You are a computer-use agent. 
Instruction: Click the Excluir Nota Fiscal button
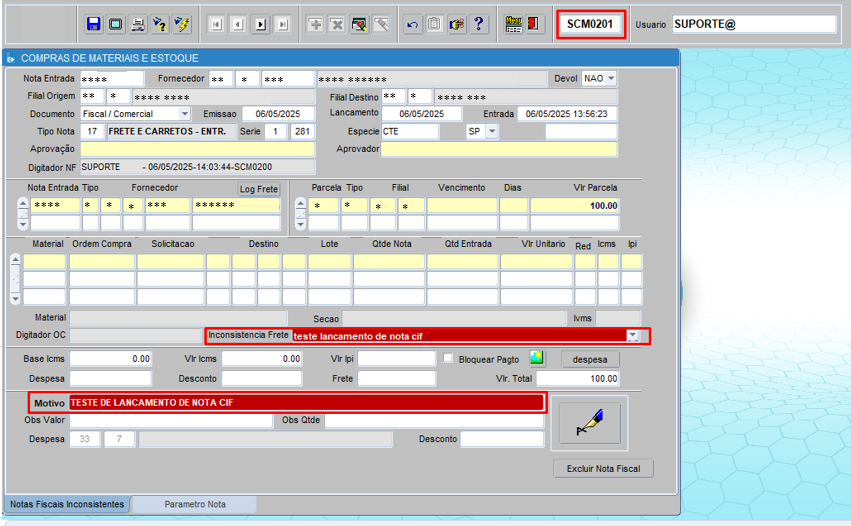[x=603, y=468]
